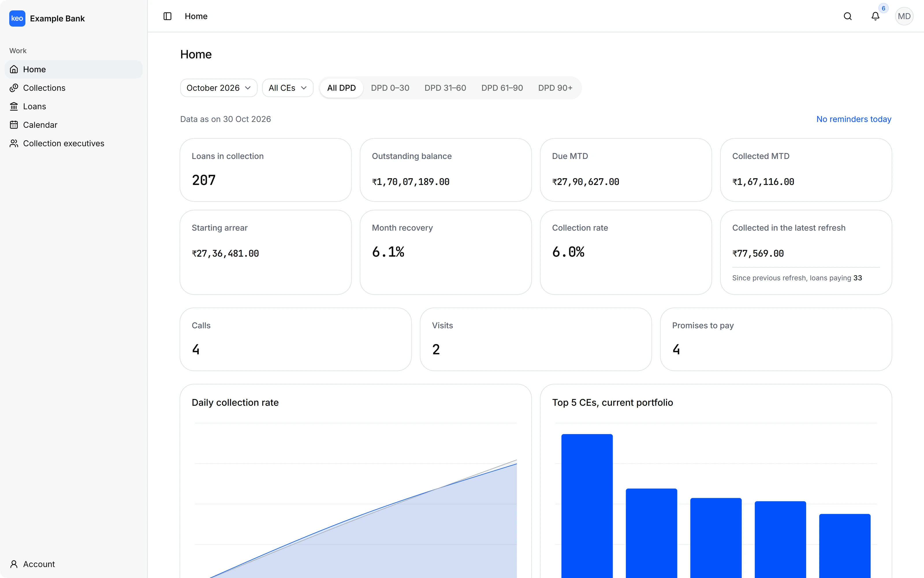This screenshot has width=924, height=578.
Task: Open Collection executives page
Action: click(x=73, y=143)
